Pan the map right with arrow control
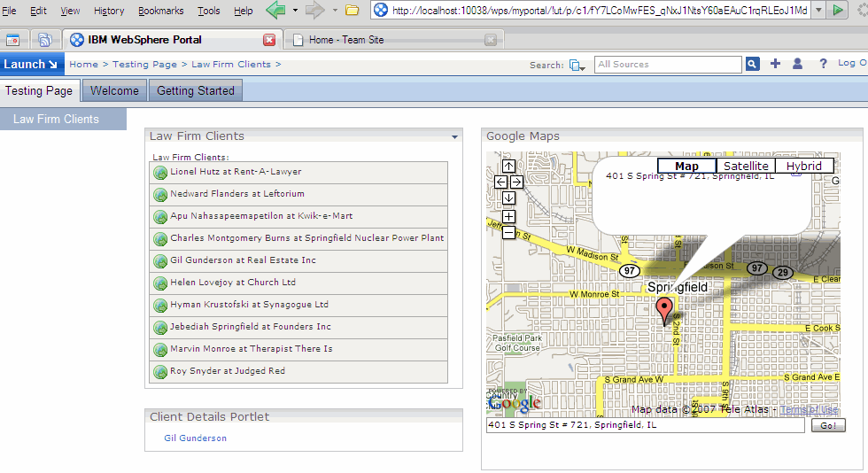 (516, 182)
